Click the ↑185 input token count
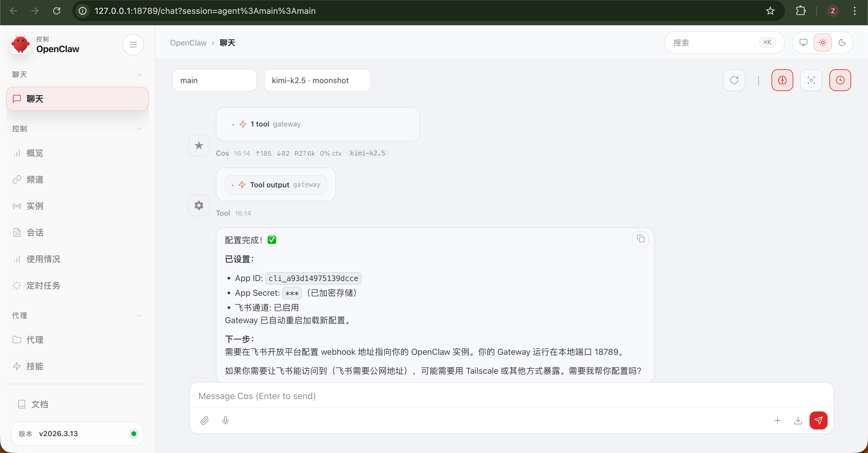The width and height of the screenshot is (868, 453). tap(263, 153)
